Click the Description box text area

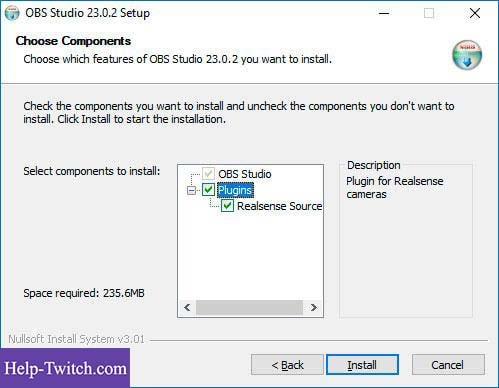point(406,241)
